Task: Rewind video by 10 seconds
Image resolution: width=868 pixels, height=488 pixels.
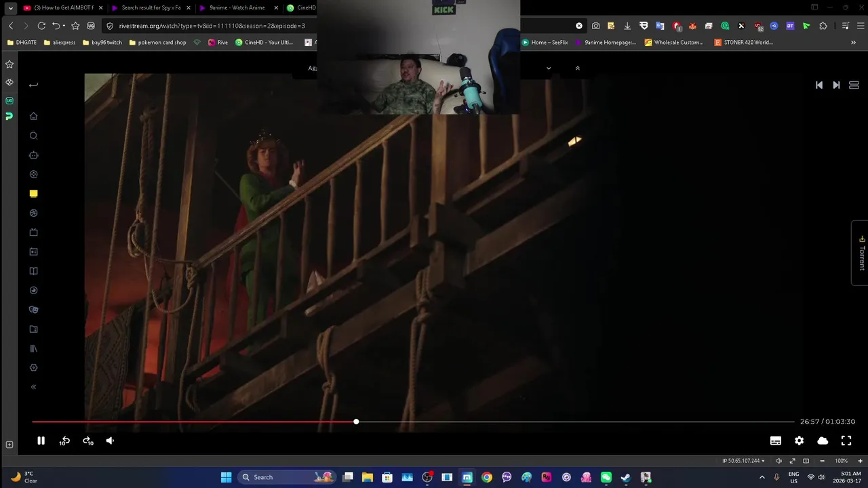Action: pyautogui.click(x=64, y=441)
